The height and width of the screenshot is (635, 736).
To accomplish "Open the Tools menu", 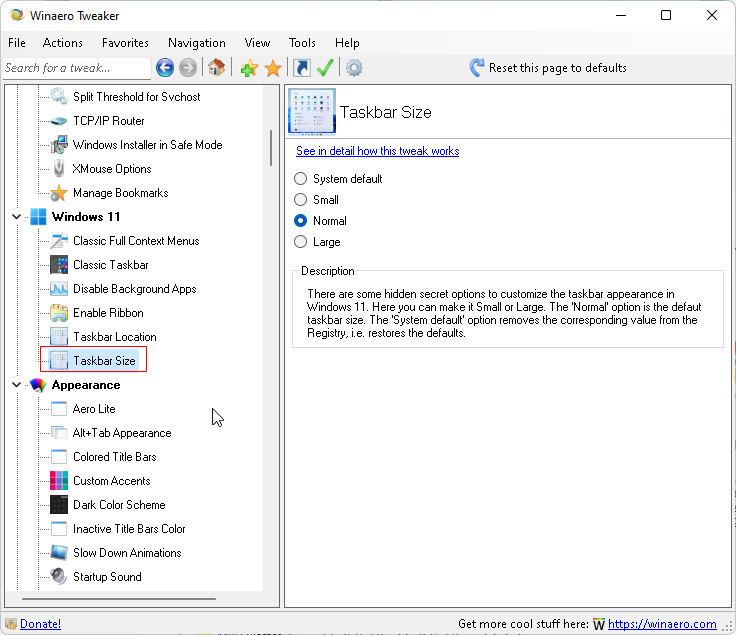I will [x=302, y=43].
